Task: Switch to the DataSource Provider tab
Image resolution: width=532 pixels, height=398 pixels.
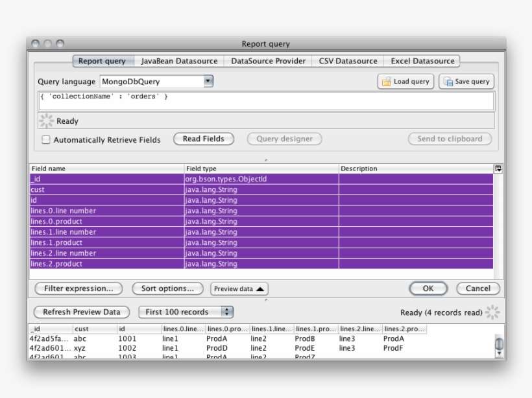Action: pyautogui.click(x=269, y=60)
